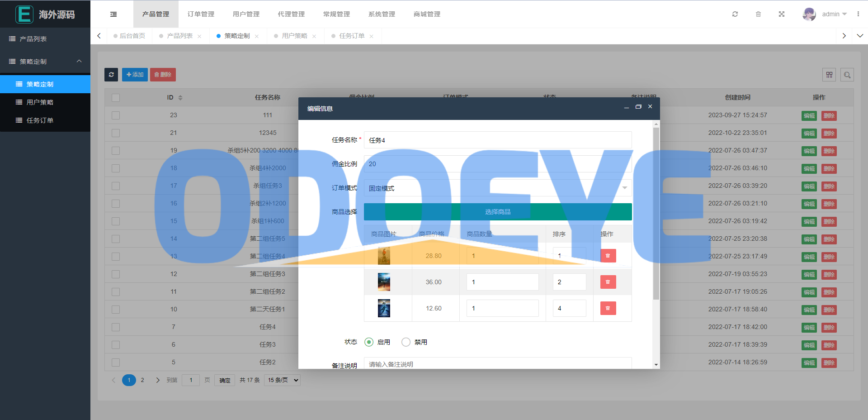Click 删除 for the 2022-10-22 row
868x420 pixels.
829,133
